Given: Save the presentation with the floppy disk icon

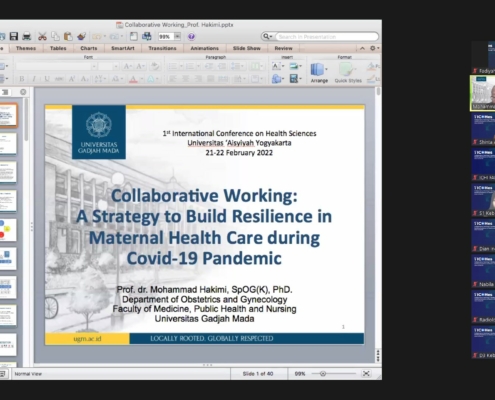Looking at the screenshot, I should 14,36.
